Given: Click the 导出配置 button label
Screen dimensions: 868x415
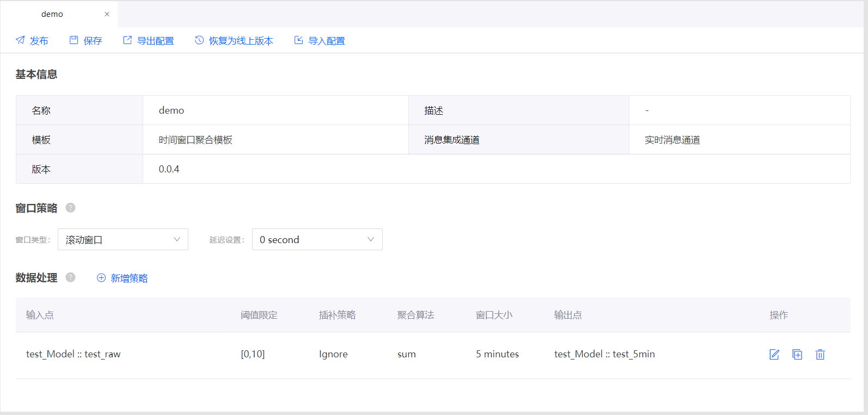Looking at the screenshot, I should [155, 41].
